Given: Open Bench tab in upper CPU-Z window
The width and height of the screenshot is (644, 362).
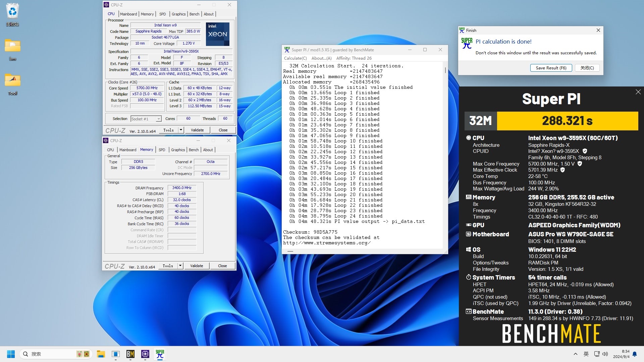Looking at the screenshot, I should coord(194,14).
